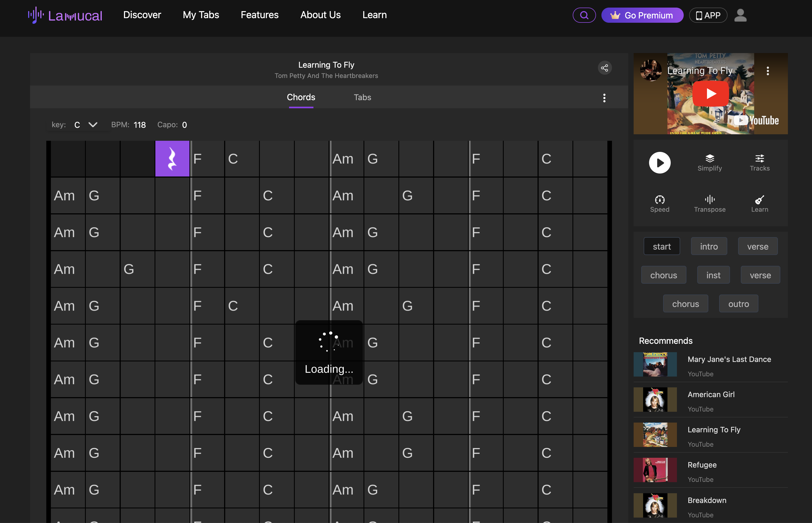Jump to the intro section
The width and height of the screenshot is (812, 523).
pos(709,247)
